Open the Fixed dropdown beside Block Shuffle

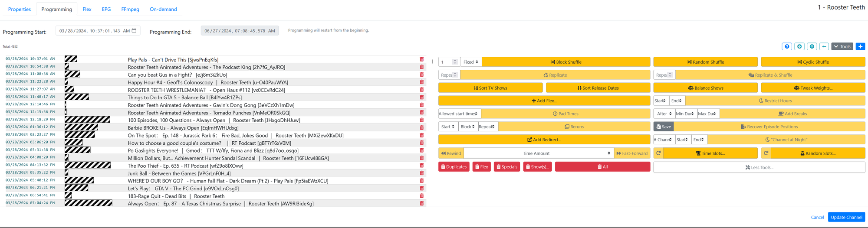coord(471,62)
